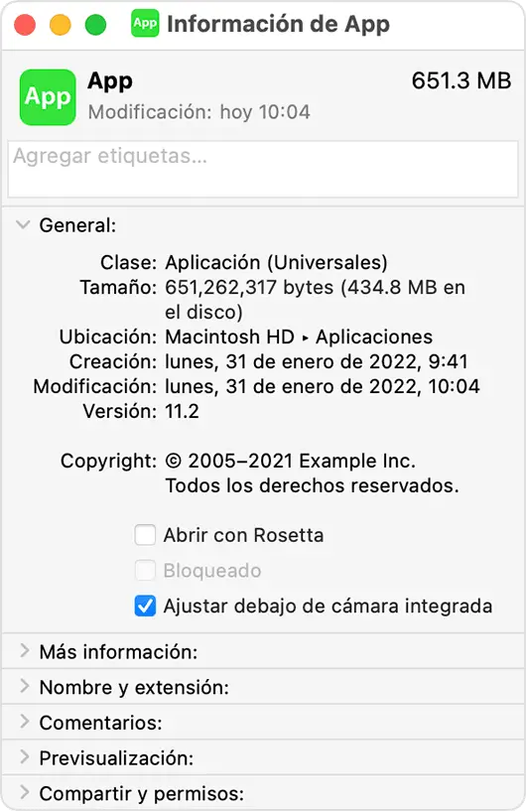This screenshot has width=526, height=812.
Task: Collapse the General section
Action: 23,224
